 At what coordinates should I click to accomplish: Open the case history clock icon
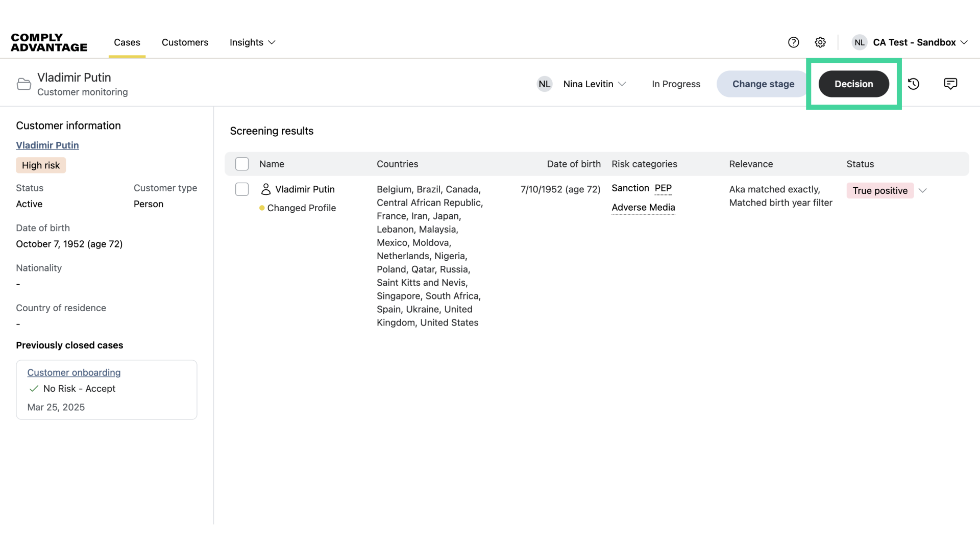[x=914, y=84]
